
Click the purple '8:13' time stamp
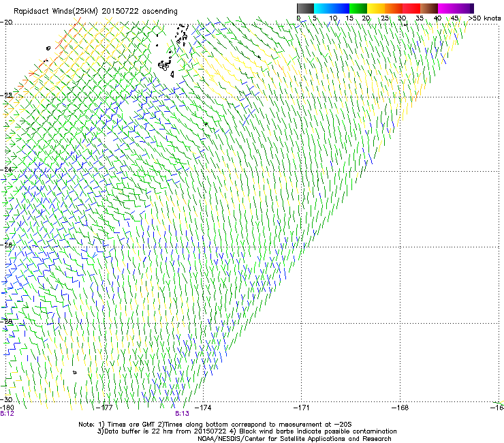[x=182, y=414]
